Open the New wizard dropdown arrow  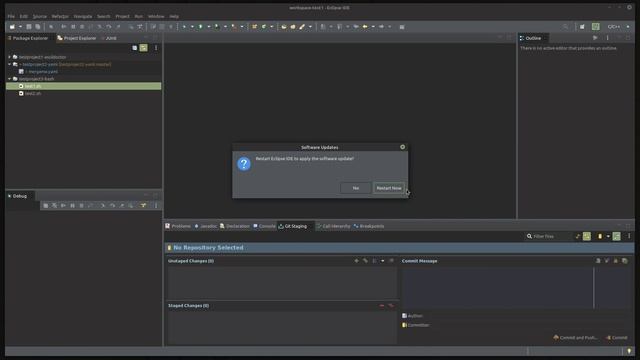(x=20, y=27)
